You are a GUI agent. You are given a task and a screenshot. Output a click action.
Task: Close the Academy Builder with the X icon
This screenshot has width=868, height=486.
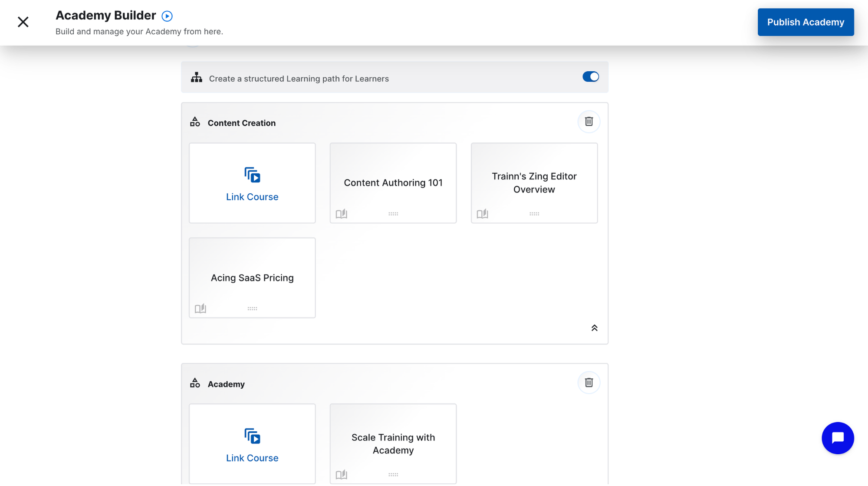[23, 22]
